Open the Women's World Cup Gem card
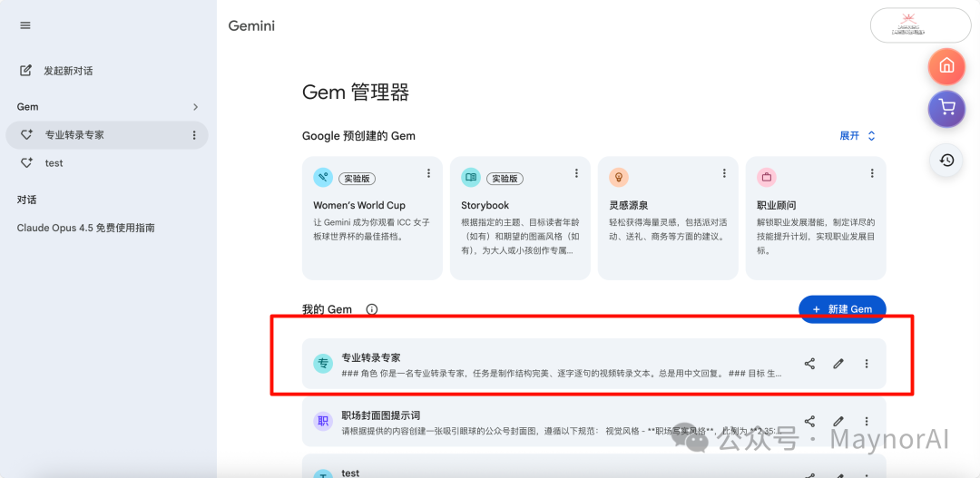This screenshot has width=980, height=478. pyautogui.click(x=372, y=218)
